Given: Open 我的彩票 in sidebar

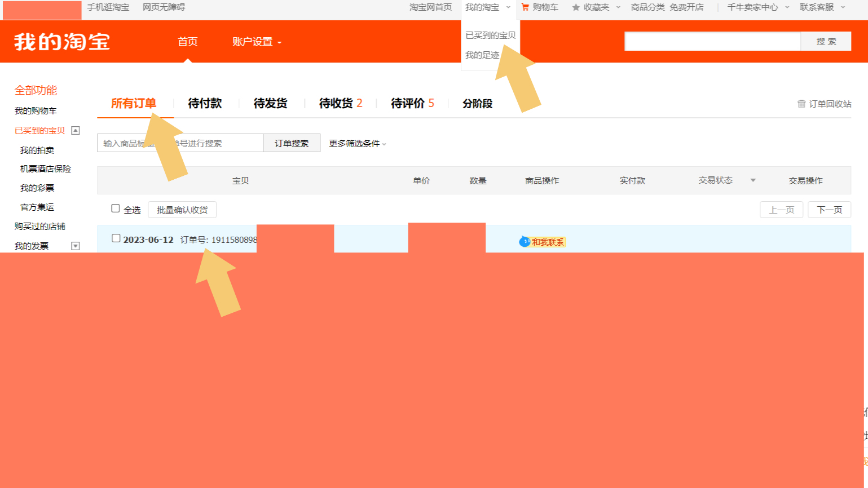Looking at the screenshot, I should [37, 188].
